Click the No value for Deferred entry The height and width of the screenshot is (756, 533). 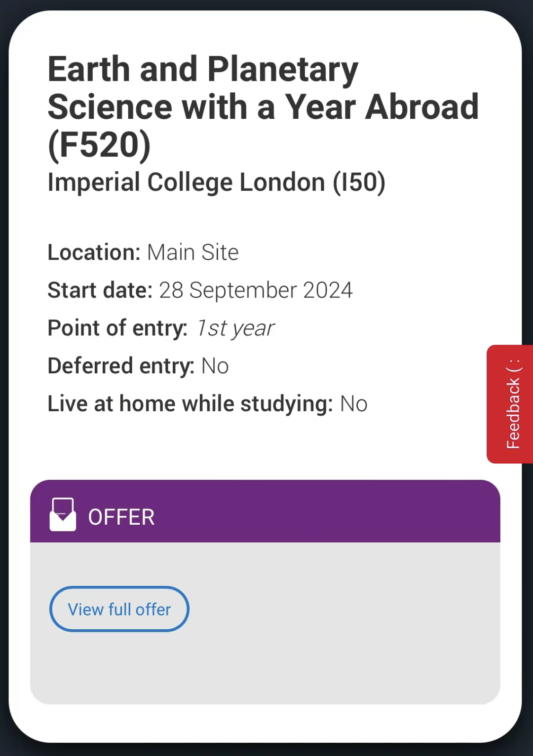click(x=215, y=366)
